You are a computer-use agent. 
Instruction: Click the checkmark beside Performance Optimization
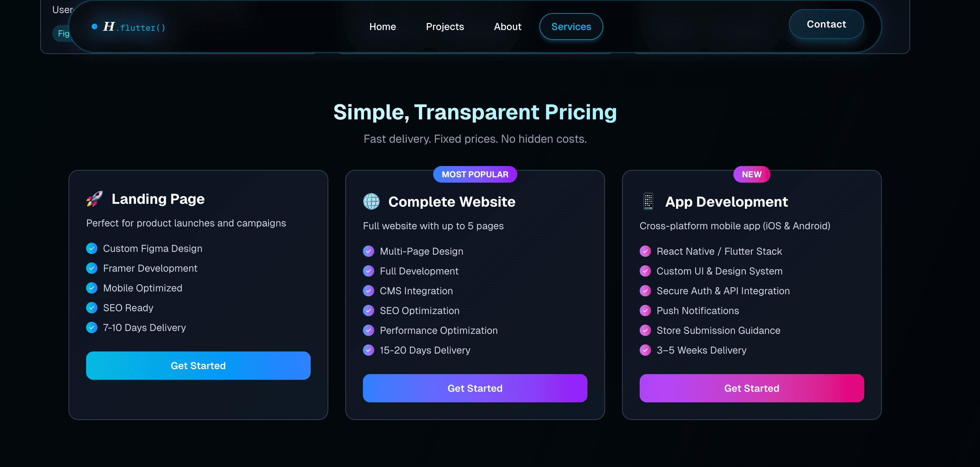pos(368,330)
